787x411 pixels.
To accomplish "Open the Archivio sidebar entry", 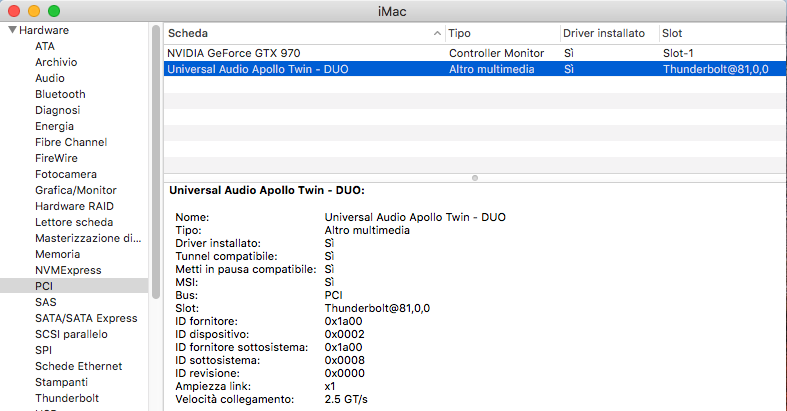I will tap(56, 62).
